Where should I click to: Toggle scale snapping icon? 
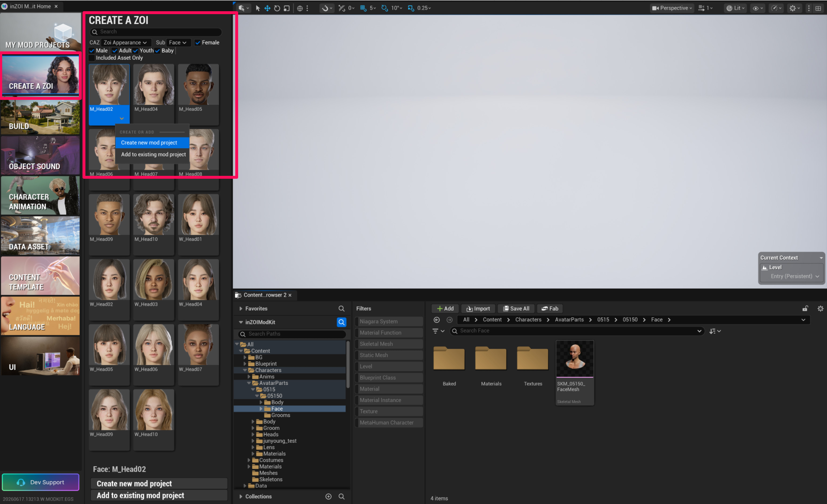411,8
